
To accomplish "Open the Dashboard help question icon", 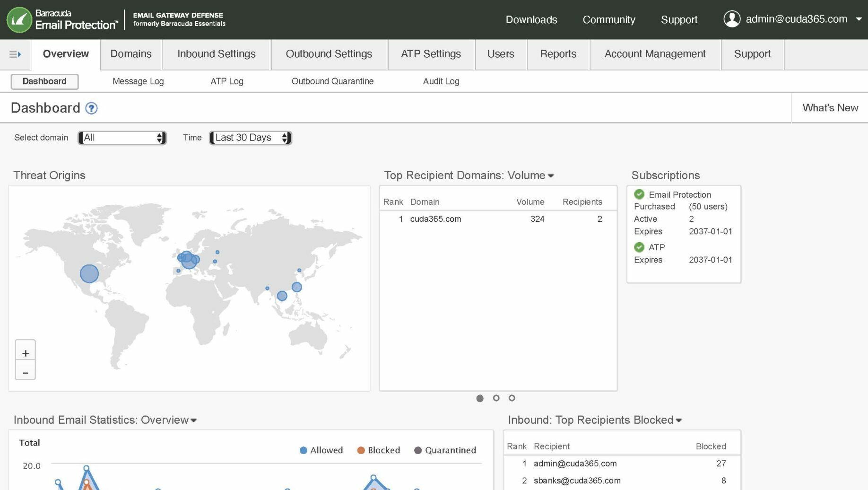I will tap(91, 108).
